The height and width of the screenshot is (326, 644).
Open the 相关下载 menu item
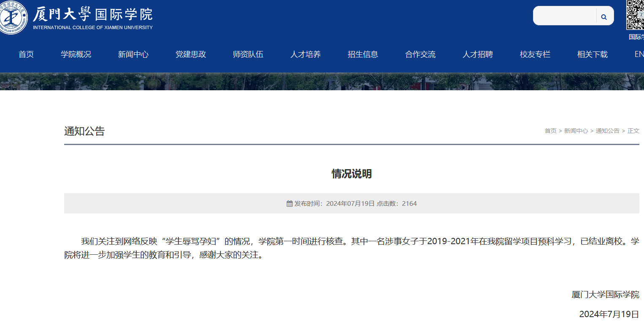point(593,54)
